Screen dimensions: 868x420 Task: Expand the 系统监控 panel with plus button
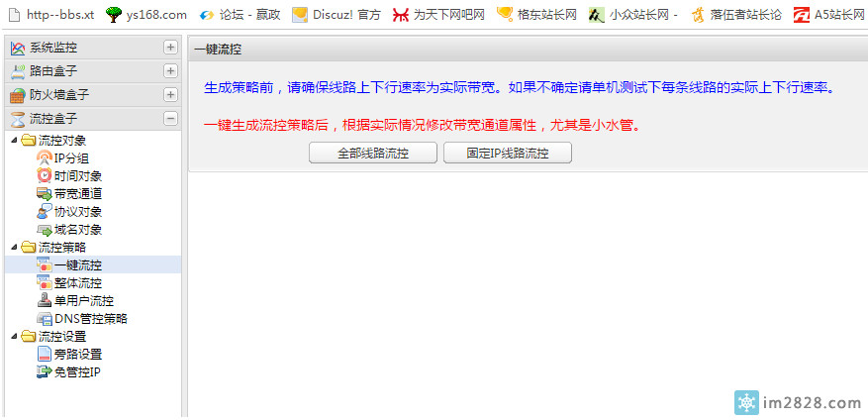point(171,48)
